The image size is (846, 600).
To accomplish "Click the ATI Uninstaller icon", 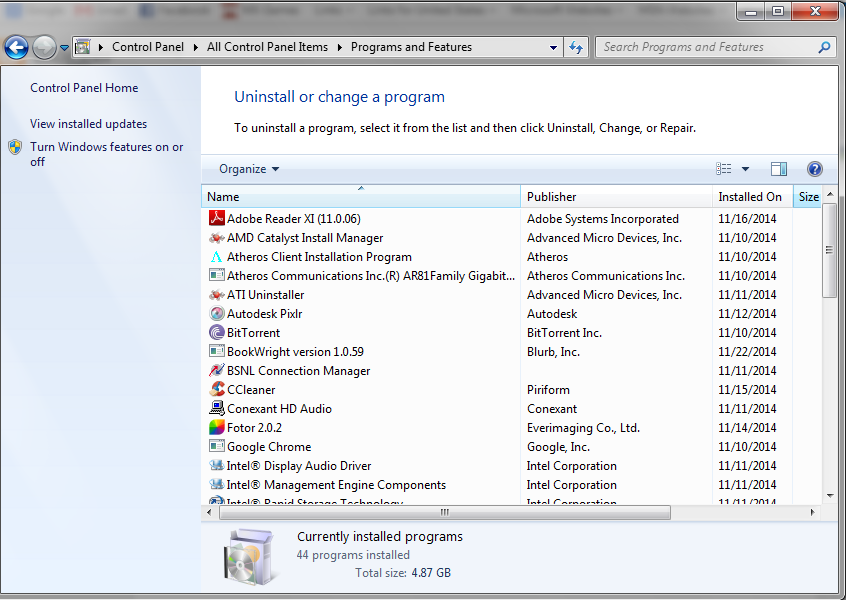I will click(216, 295).
